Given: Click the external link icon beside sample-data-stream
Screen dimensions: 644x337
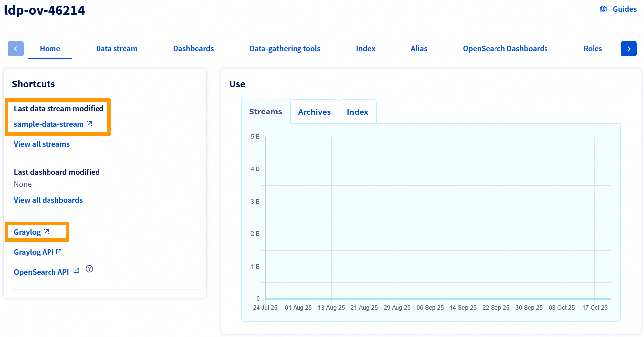Looking at the screenshot, I should [x=89, y=124].
